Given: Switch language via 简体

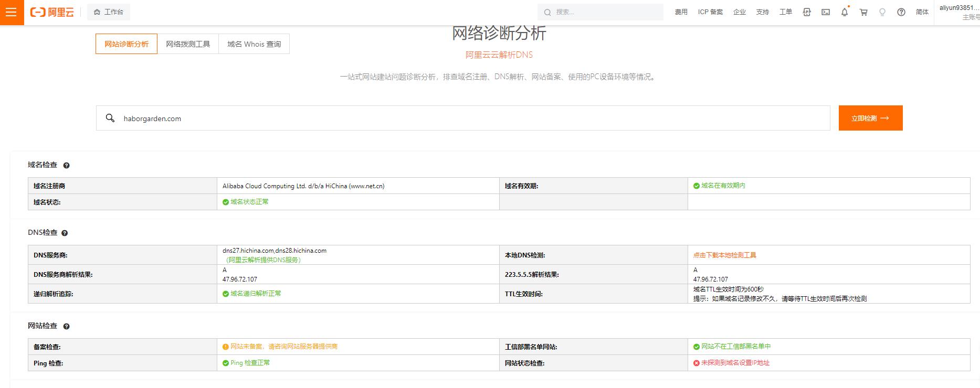Looking at the screenshot, I should coord(922,12).
